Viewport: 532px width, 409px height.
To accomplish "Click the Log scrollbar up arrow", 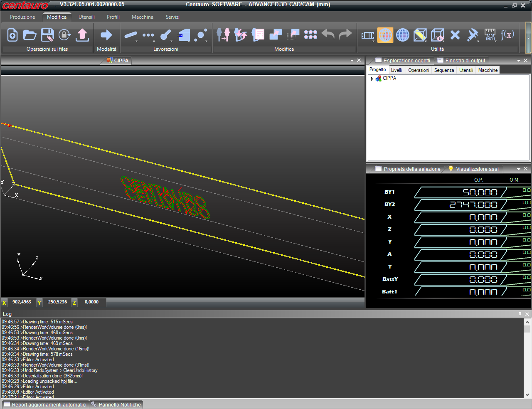I will click(527, 322).
